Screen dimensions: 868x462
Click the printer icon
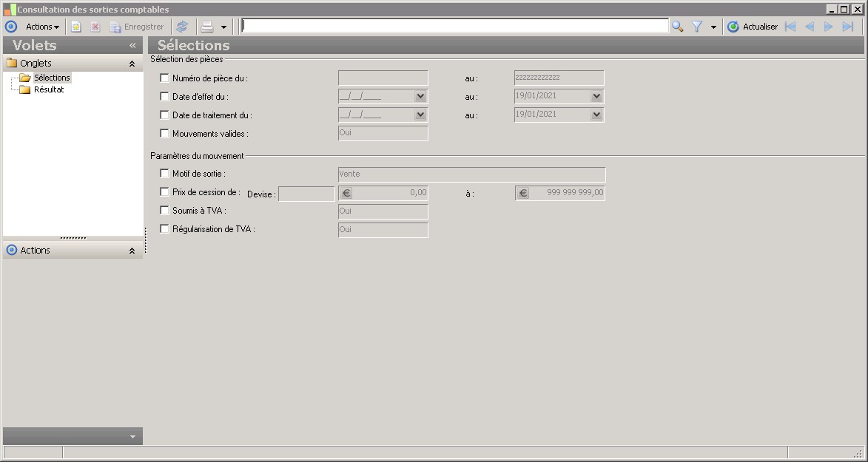click(207, 27)
